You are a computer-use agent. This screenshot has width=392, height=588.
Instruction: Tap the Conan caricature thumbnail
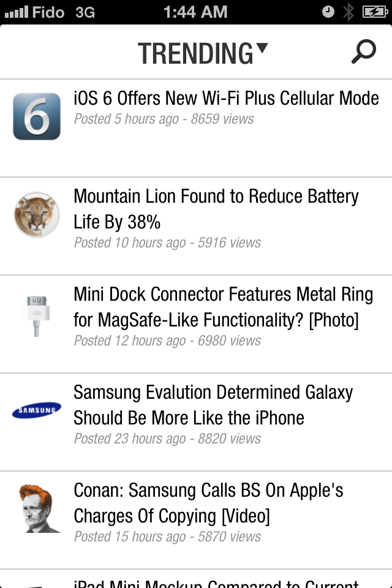(x=38, y=508)
